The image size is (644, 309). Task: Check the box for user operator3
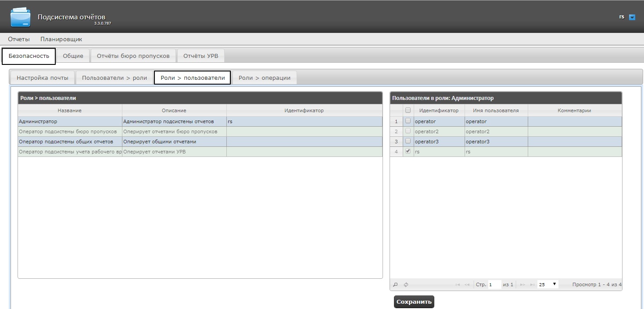coord(408,141)
